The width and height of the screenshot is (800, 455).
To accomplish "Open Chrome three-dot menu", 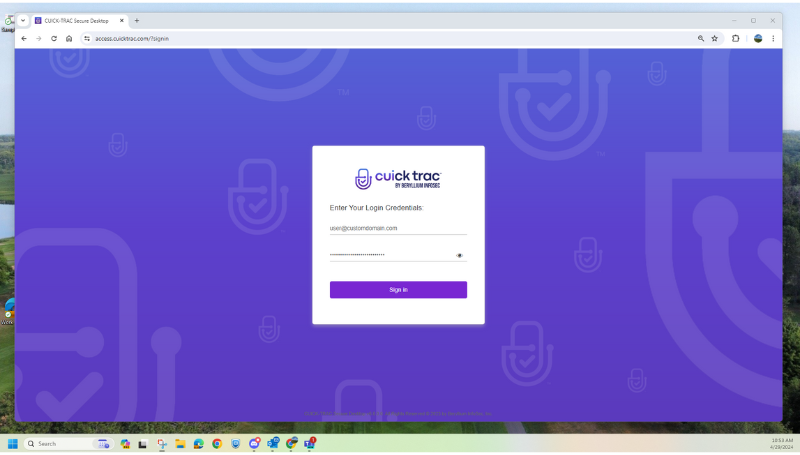I will (x=773, y=39).
